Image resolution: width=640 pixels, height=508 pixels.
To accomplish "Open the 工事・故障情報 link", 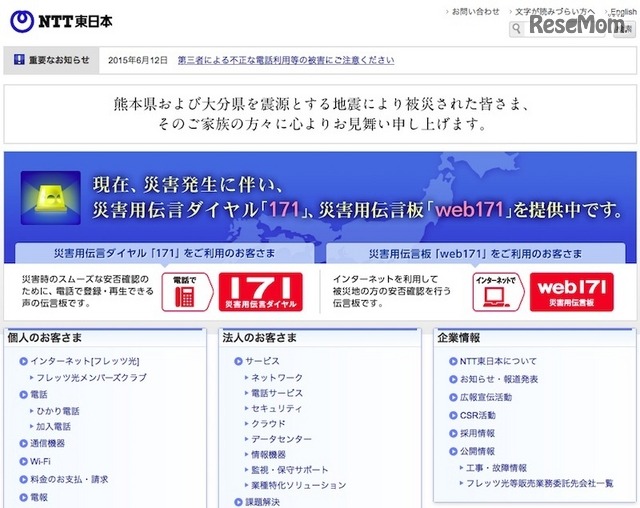I will pos(496,468).
